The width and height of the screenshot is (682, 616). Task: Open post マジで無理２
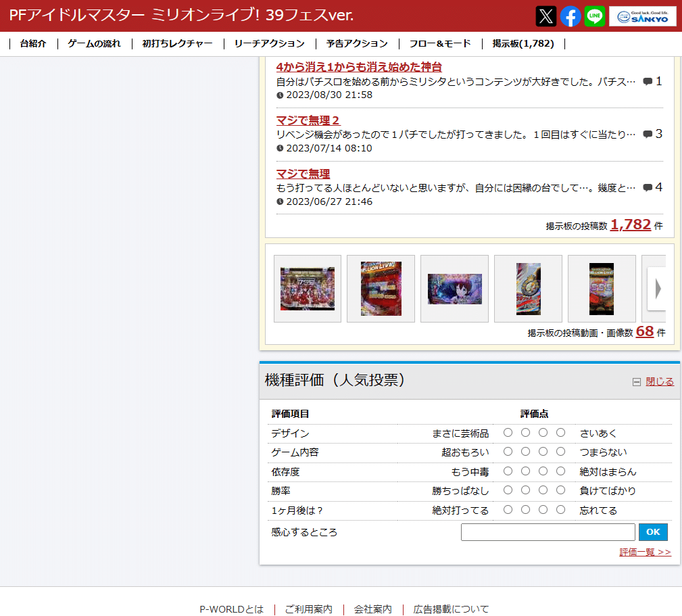pos(308,120)
